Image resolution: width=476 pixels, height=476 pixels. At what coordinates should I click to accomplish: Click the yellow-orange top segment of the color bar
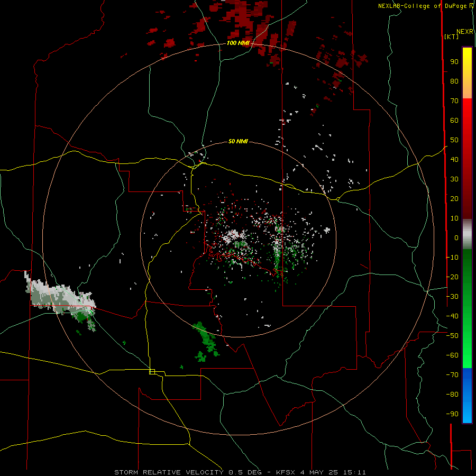point(467,73)
